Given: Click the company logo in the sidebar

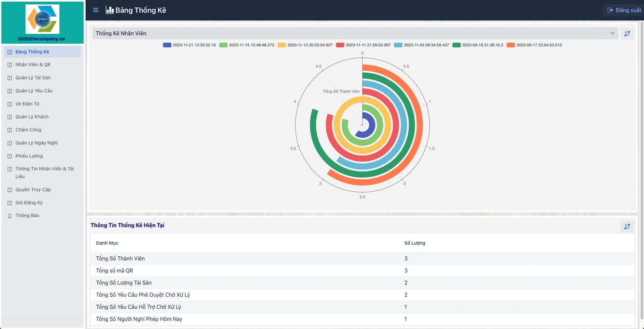Looking at the screenshot, I should point(42,19).
